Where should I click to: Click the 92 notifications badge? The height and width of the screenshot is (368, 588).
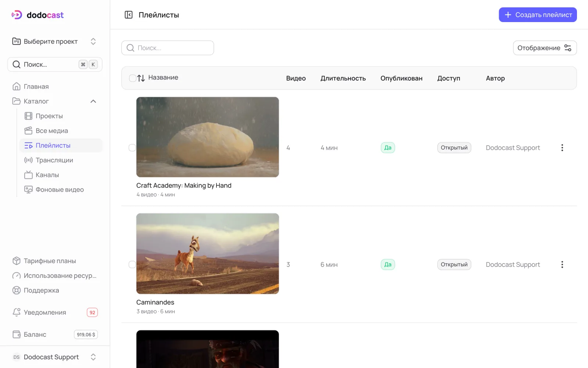click(92, 312)
